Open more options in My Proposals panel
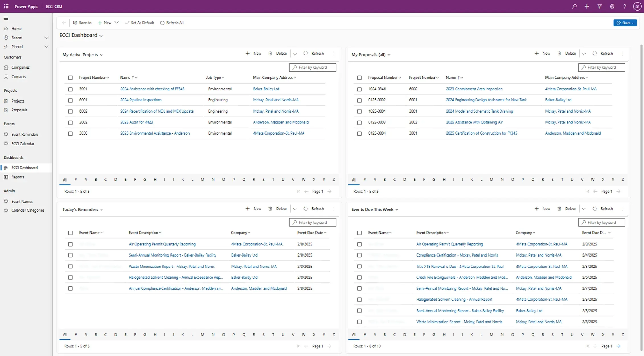The width and height of the screenshot is (644, 356). coord(622,54)
